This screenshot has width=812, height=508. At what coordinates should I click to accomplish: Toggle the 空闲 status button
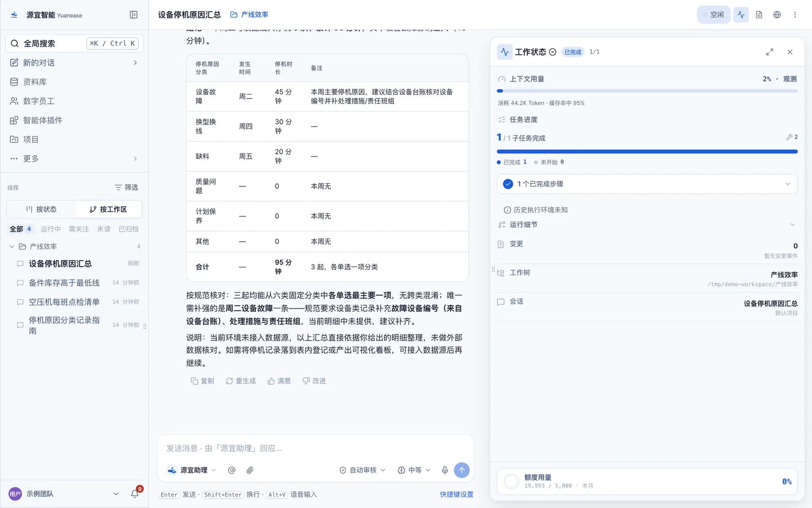click(714, 15)
